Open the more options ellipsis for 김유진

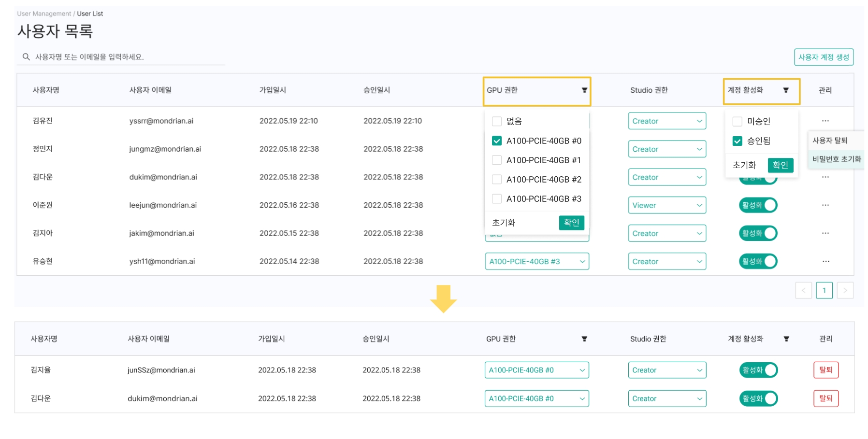pos(825,121)
